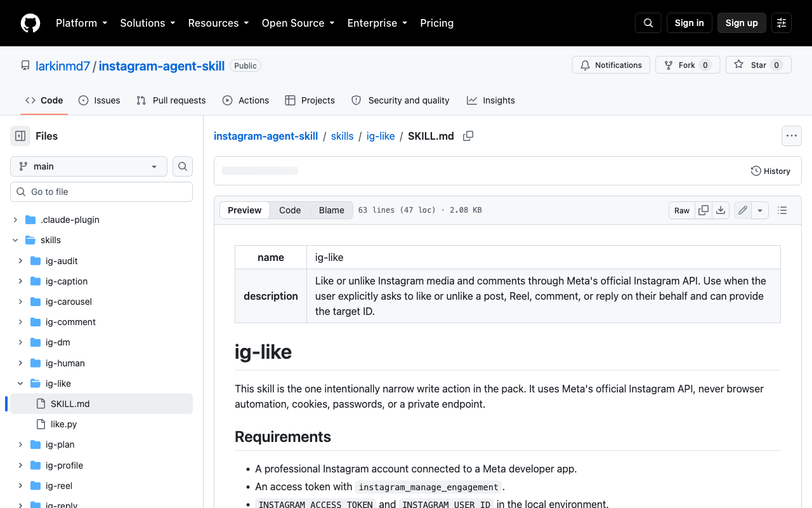Open the Raw file view

[x=682, y=210]
